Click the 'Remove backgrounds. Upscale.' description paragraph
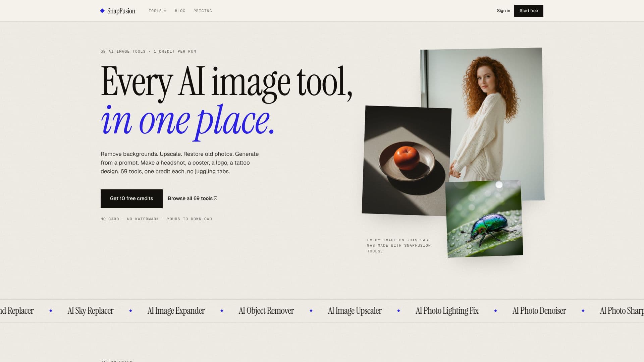Viewport: 644px width, 362px height. (x=180, y=163)
